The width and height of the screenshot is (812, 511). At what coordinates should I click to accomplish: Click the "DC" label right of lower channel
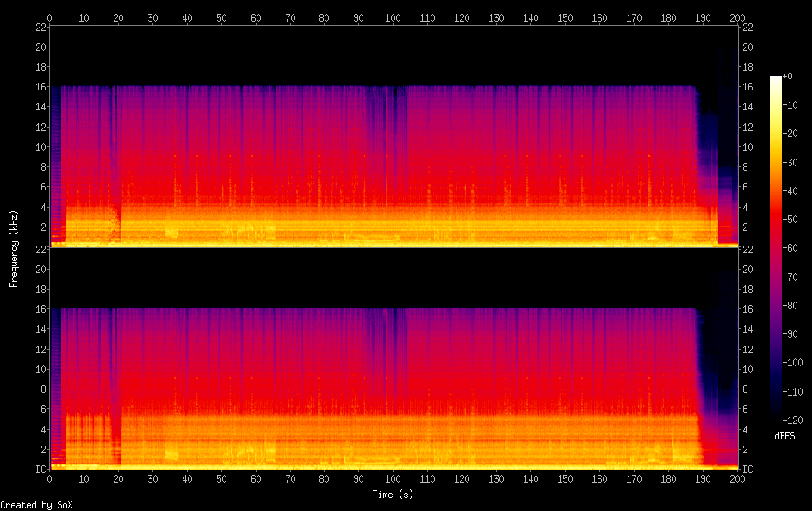pyautogui.click(x=747, y=470)
